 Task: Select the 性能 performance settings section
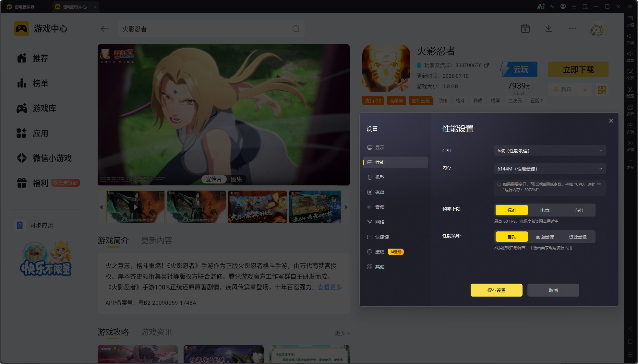[x=395, y=162]
